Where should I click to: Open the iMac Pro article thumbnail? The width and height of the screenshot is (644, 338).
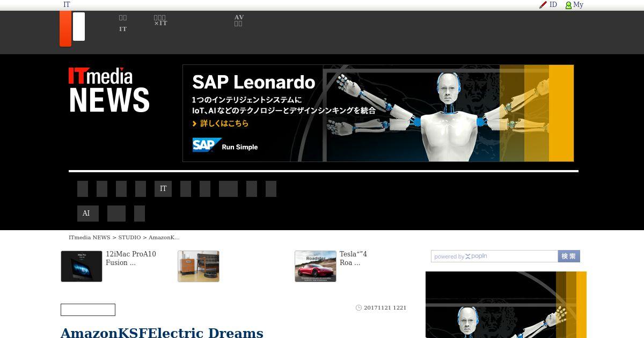[82, 266]
